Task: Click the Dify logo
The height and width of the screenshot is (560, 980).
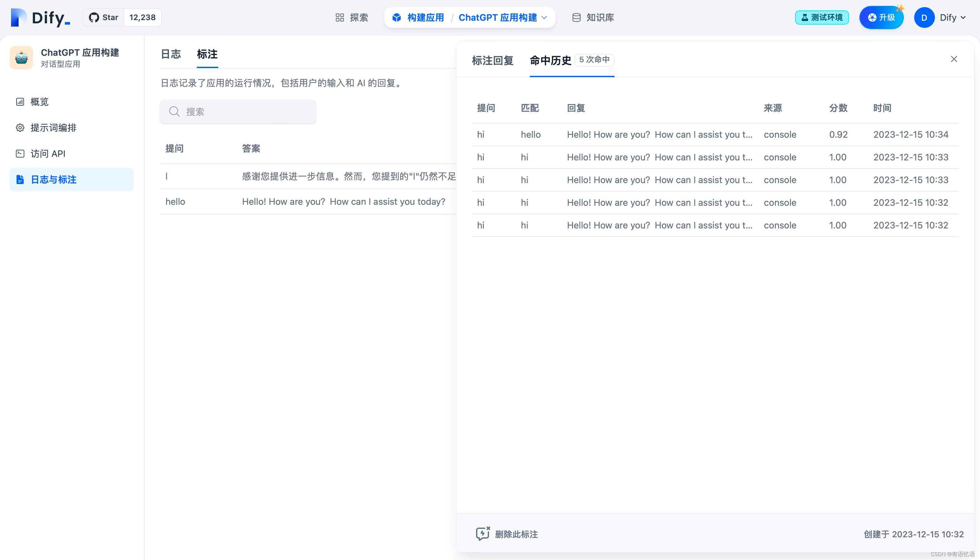Action: coord(41,18)
